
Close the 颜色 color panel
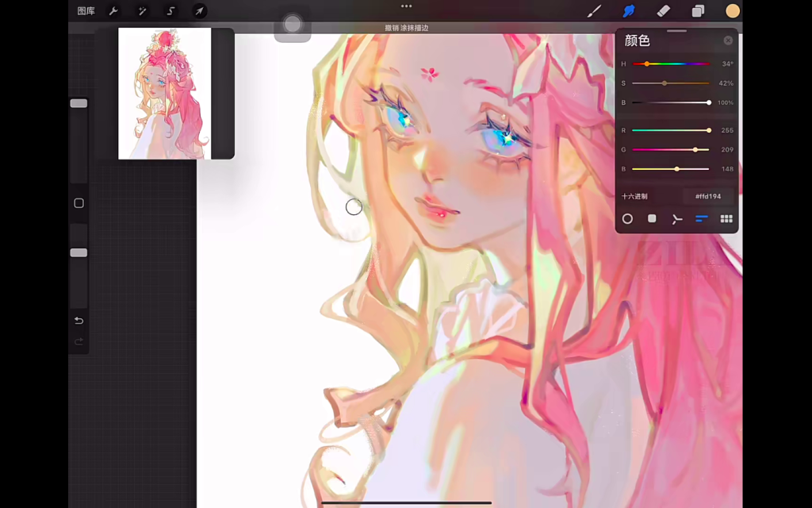pos(728,40)
